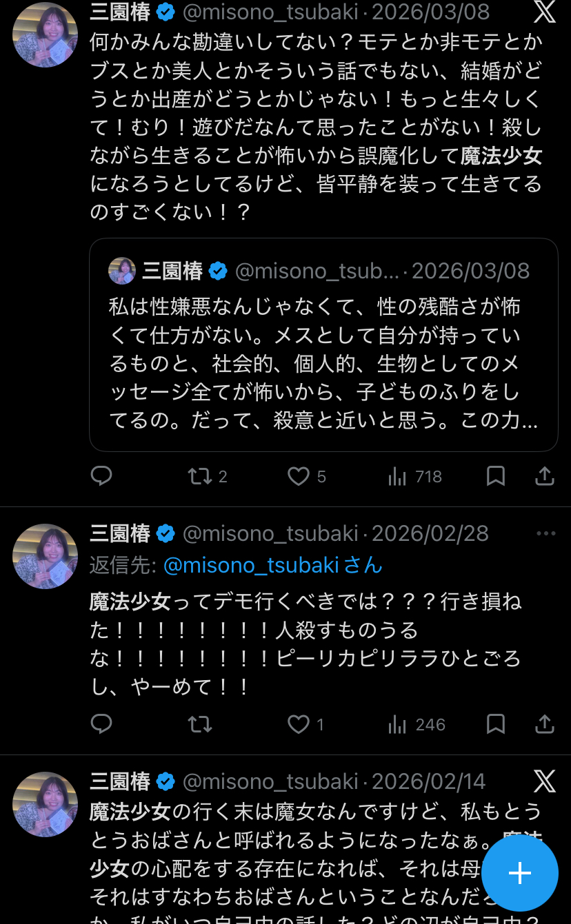
Task: Open the X logo icon on the 2026/02/14 tweet
Action: 545,781
